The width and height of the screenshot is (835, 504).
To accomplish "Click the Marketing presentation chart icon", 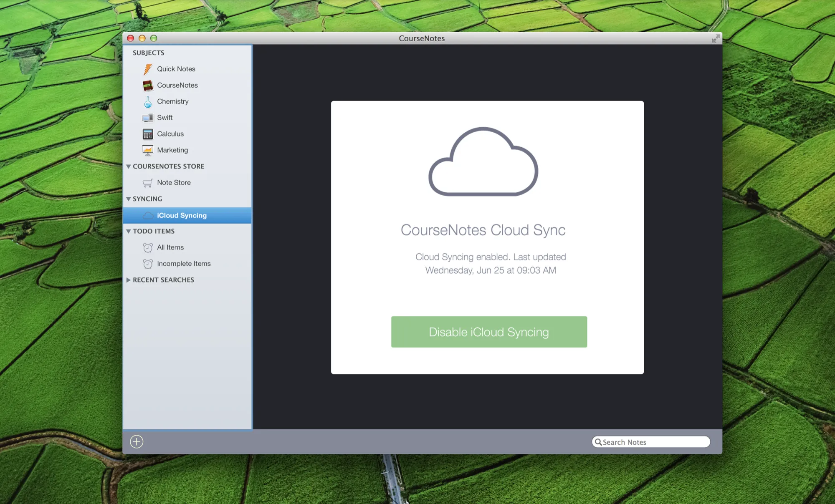I will pos(148,150).
